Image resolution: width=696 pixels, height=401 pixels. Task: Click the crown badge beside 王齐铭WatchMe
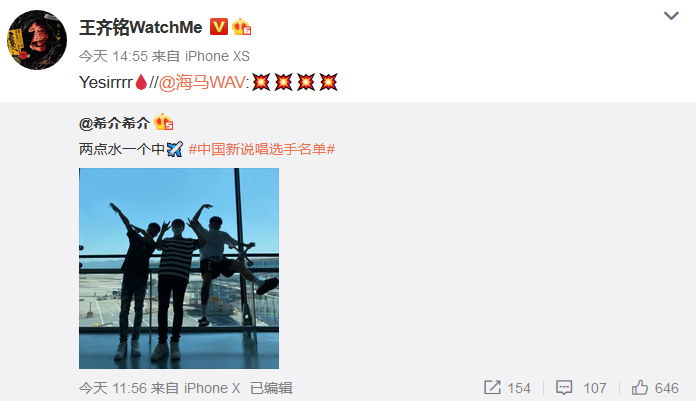(241, 27)
